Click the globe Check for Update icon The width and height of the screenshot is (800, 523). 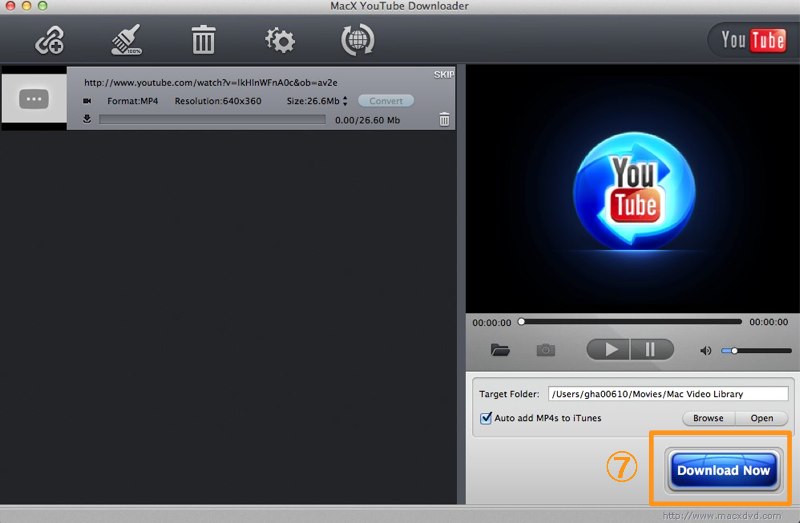[x=357, y=40]
